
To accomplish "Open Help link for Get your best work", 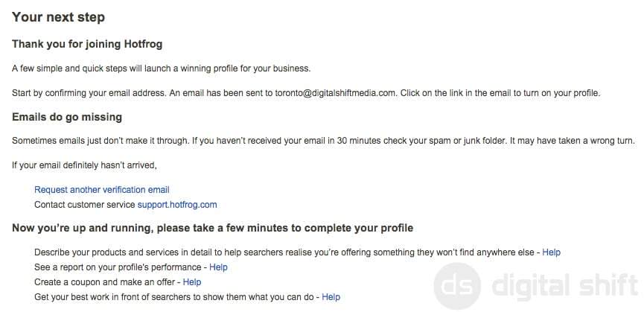I will [331, 297].
